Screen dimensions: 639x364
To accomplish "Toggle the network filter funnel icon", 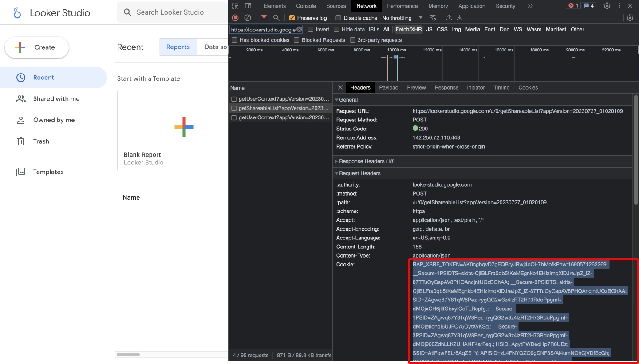I will [x=264, y=18].
